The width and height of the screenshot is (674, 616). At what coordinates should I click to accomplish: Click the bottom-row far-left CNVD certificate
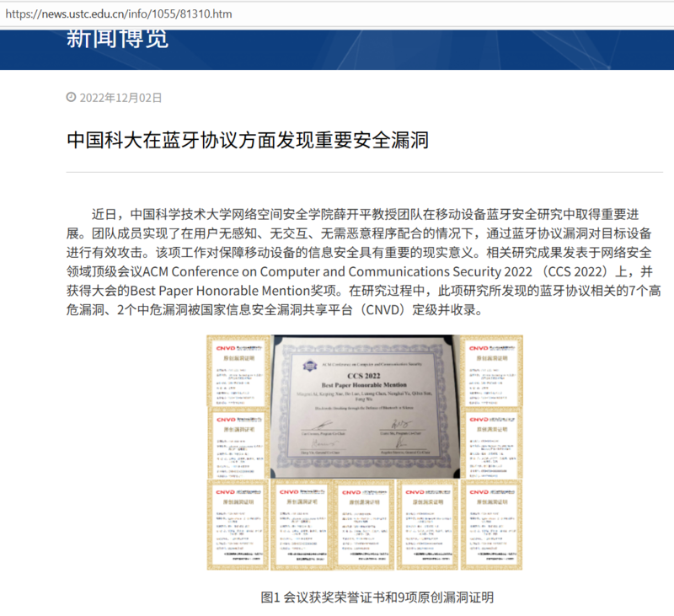click(x=237, y=523)
